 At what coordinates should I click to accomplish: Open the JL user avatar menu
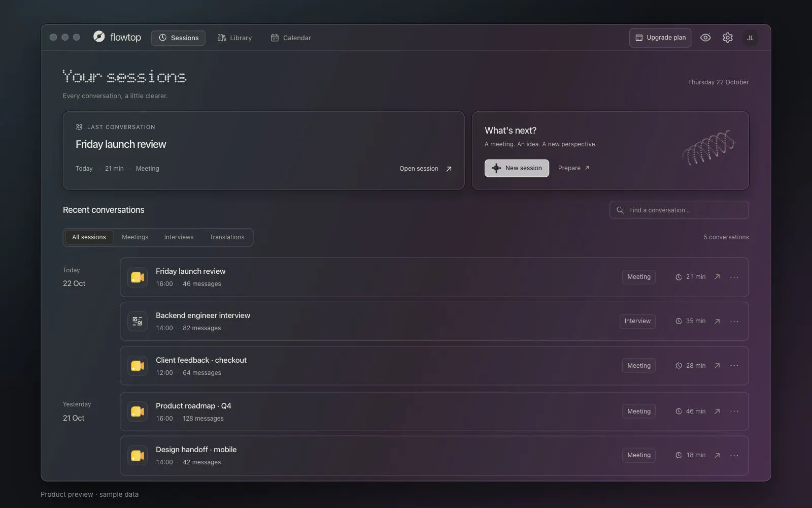click(750, 38)
